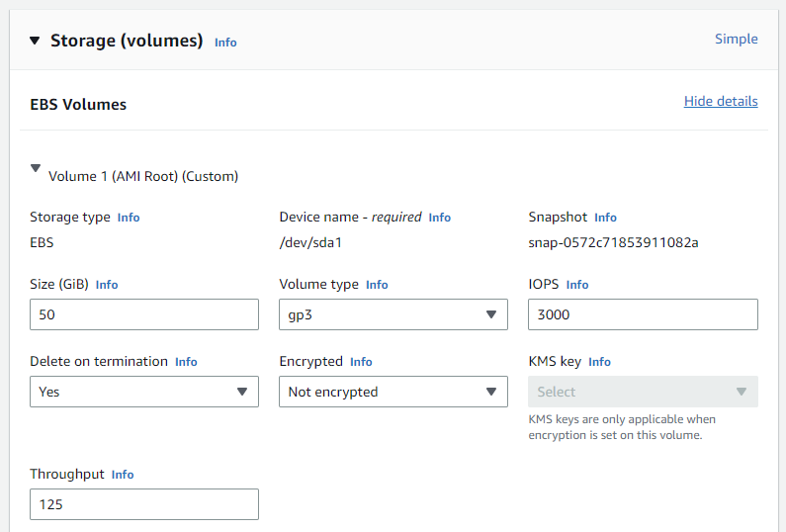This screenshot has height=532, width=786.
Task: Click the disabled KMS key Select dropdown
Action: (x=644, y=392)
